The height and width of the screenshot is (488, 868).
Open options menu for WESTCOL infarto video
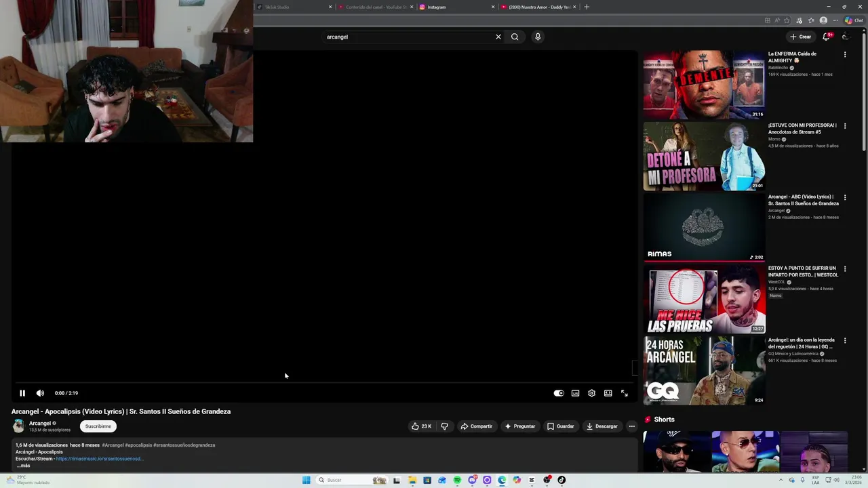pos(845,269)
